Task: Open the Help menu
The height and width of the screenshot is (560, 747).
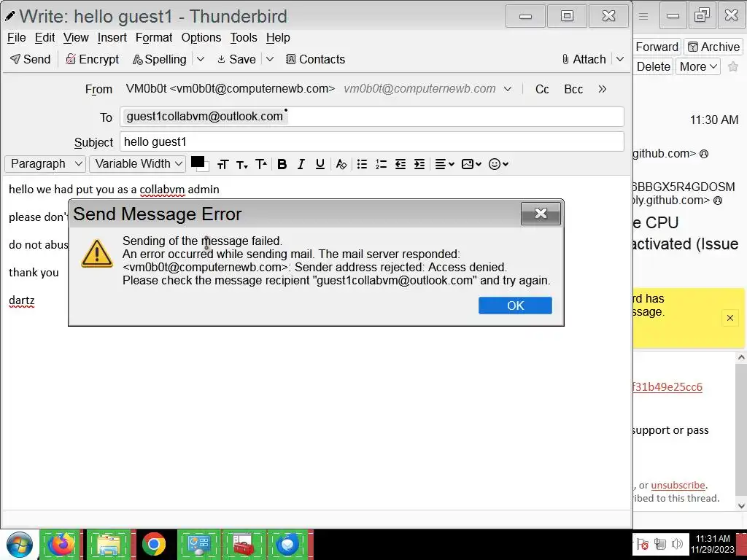Action: point(278,38)
